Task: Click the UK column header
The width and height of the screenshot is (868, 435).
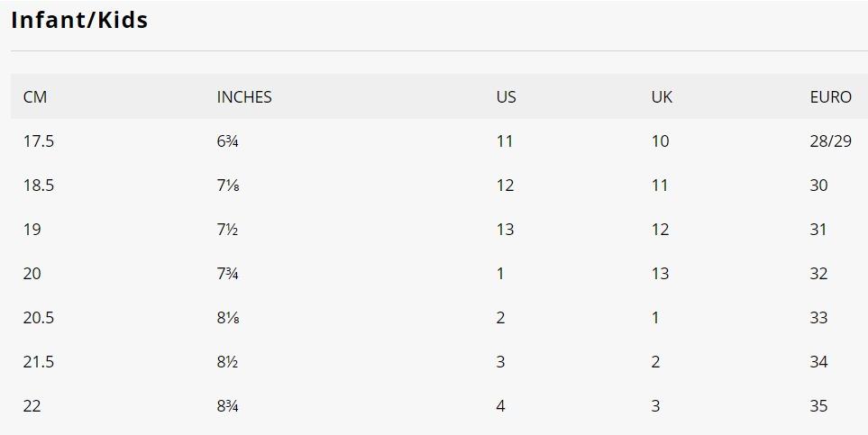Action: tap(662, 97)
